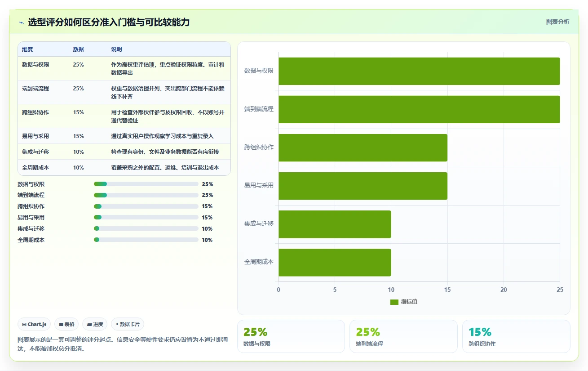
Task: Click the description starting 权重与数据治理并列
Action: 168,92
